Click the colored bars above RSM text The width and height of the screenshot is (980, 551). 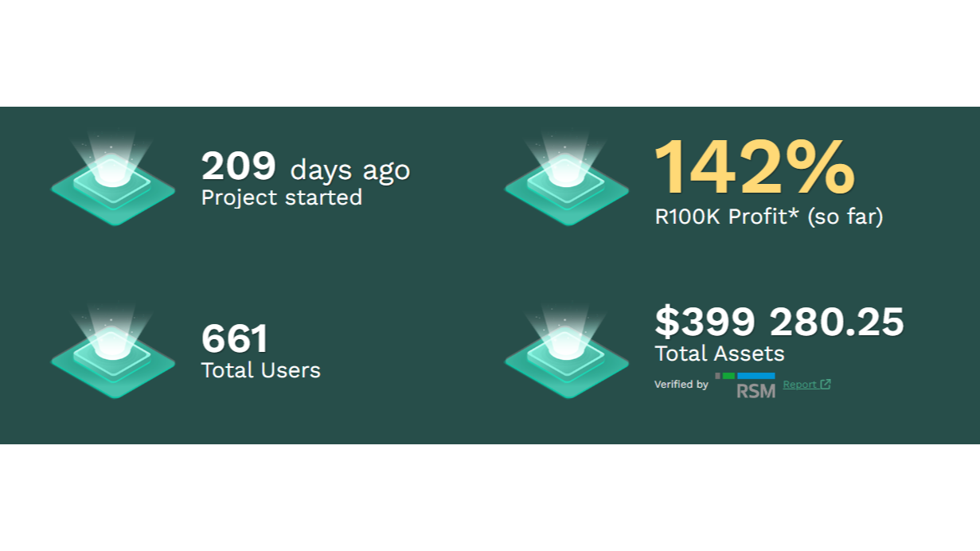tap(745, 376)
